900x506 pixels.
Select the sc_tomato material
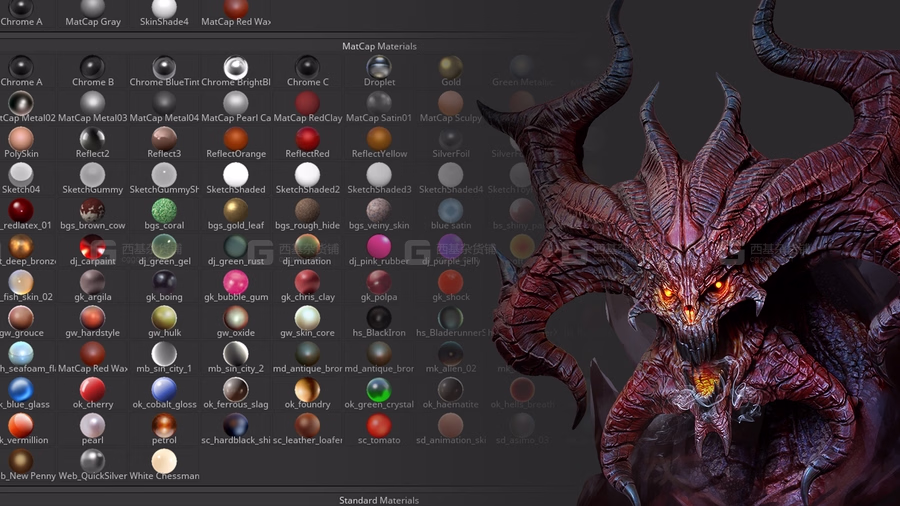coord(379,429)
